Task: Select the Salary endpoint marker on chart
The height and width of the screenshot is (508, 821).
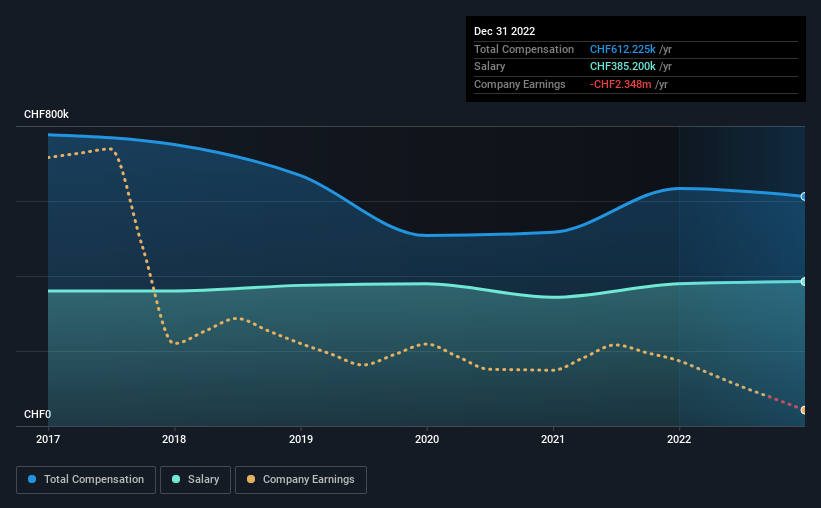Action: 803,282
